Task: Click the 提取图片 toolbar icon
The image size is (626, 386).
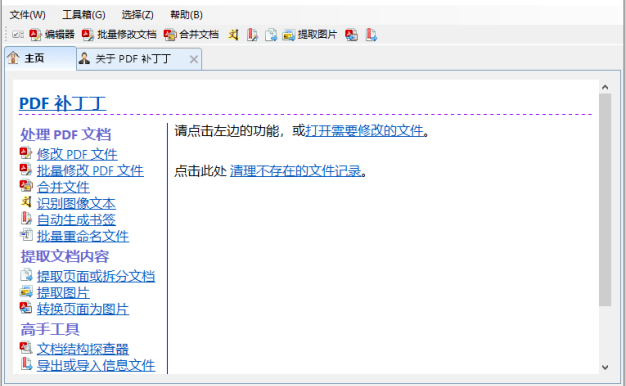Action: [289, 35]
